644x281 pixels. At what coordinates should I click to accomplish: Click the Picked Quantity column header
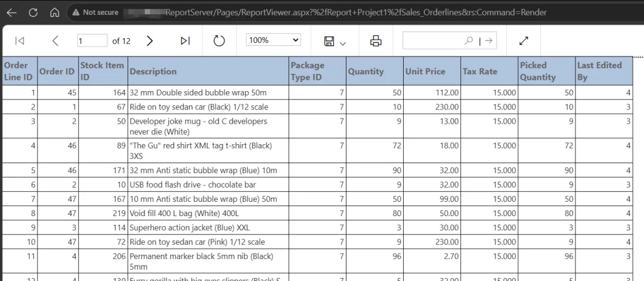[x=547, y=71]
